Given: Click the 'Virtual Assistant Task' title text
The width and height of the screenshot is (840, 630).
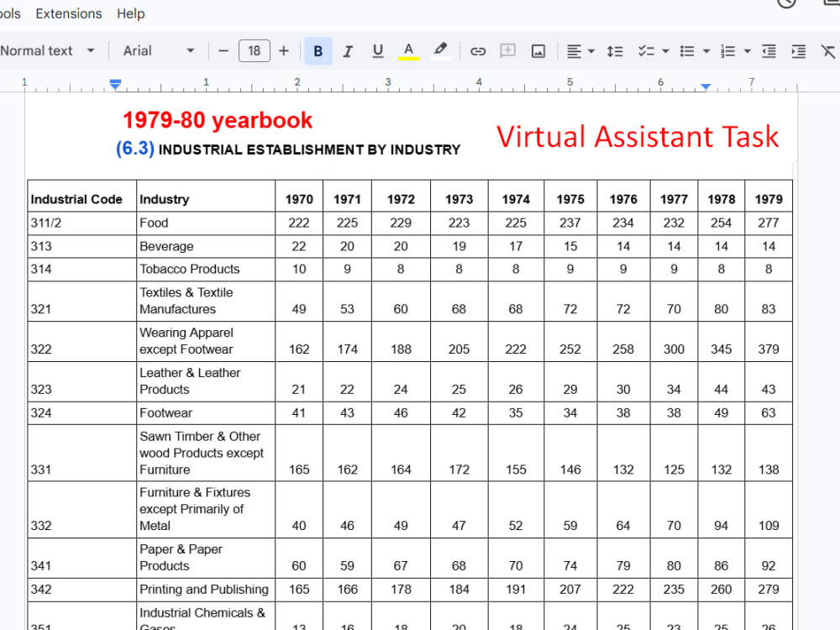Looking at the screenshot, I should pos(637,136).
